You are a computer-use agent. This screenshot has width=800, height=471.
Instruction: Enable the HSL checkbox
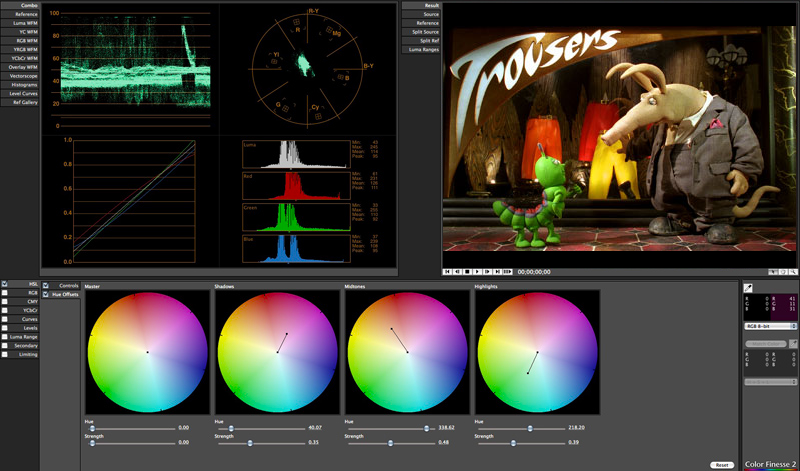(5, 284)
